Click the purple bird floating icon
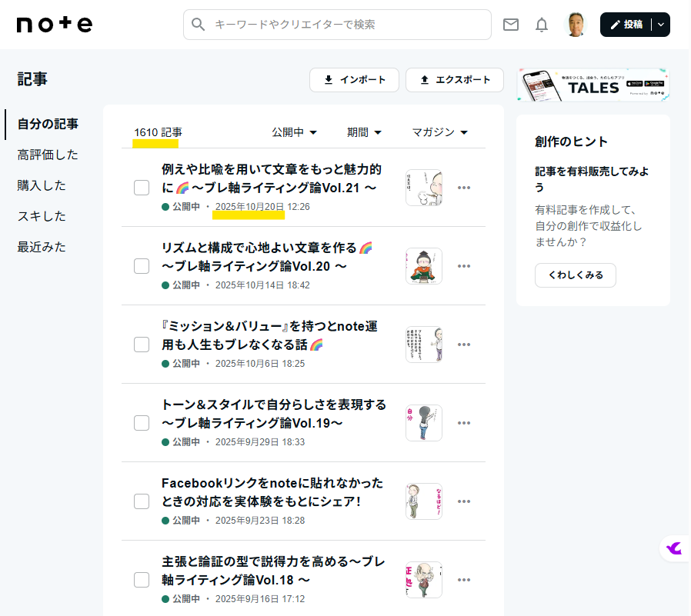 coord(674,548)
